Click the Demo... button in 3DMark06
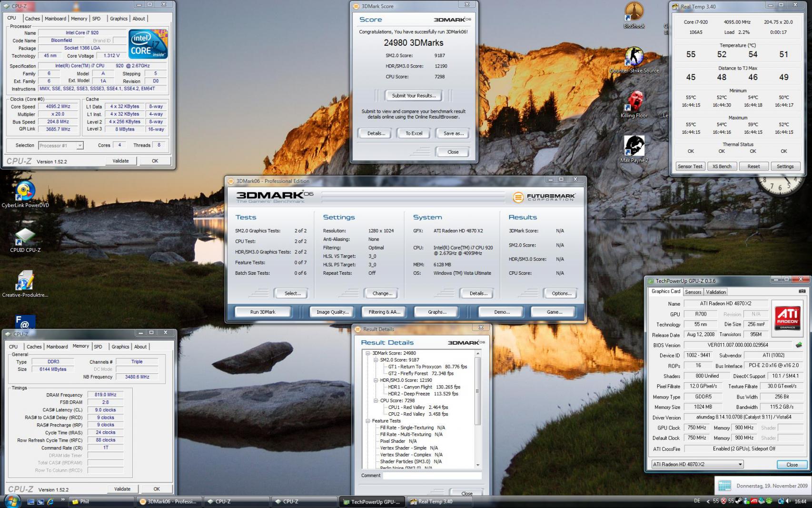The width and height of the screenshot is (812, 508). (502, 312)
